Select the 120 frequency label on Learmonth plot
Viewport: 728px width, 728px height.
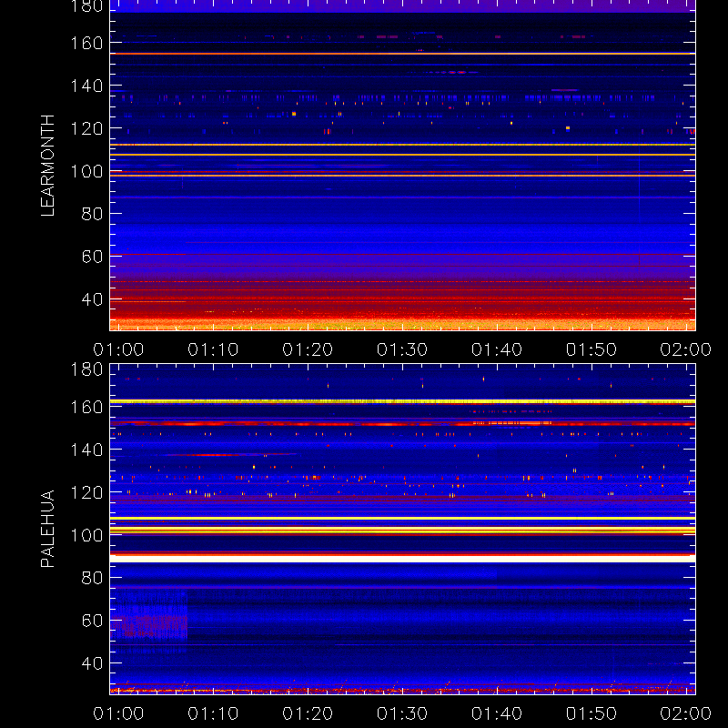point(86,128)
